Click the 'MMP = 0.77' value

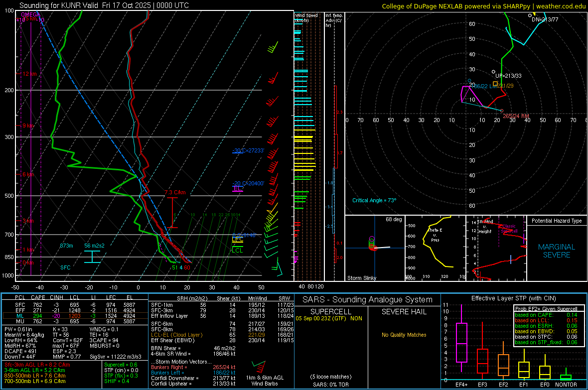pyautogui.click(x=67, y=357)
